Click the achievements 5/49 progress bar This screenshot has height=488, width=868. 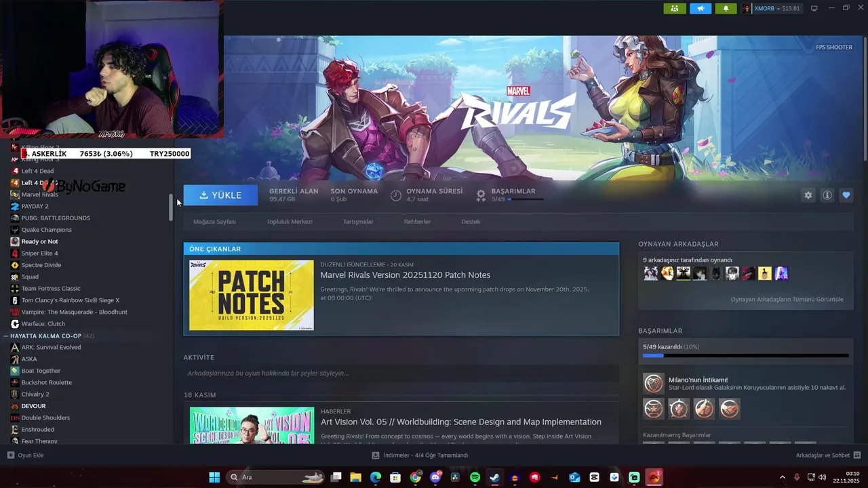745,355
